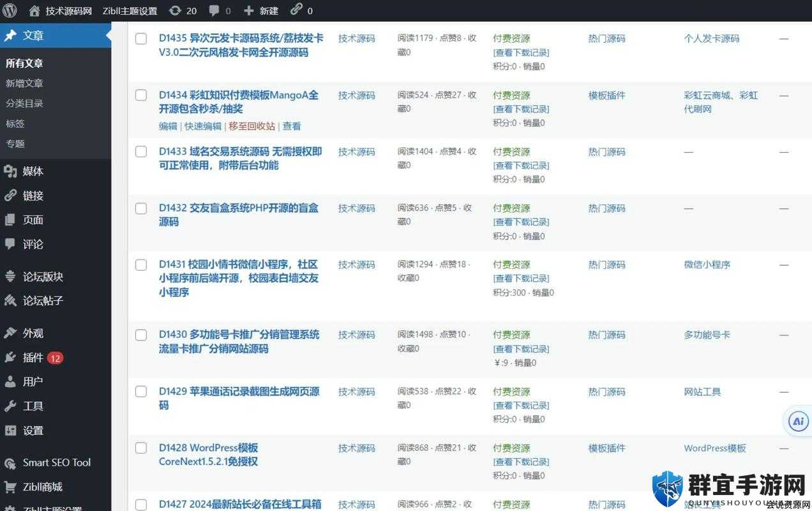Tick the checkbox for post D1435
The width and height of the screenshot is (812, 511).
[141, 39]
